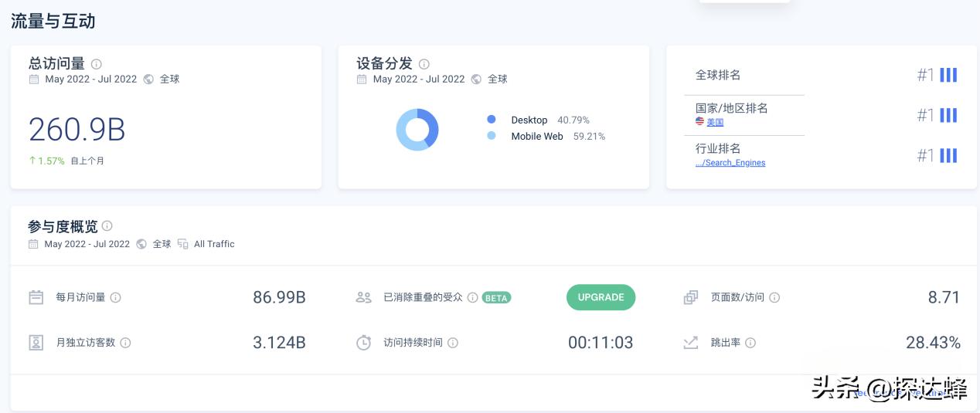Open the 美国 country link

coord(715,122)
